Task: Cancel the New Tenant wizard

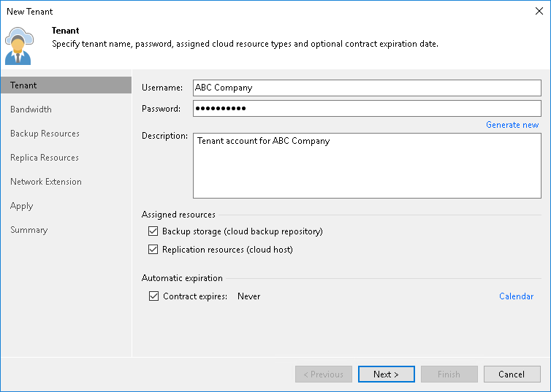Action: (x=512, y=374)
